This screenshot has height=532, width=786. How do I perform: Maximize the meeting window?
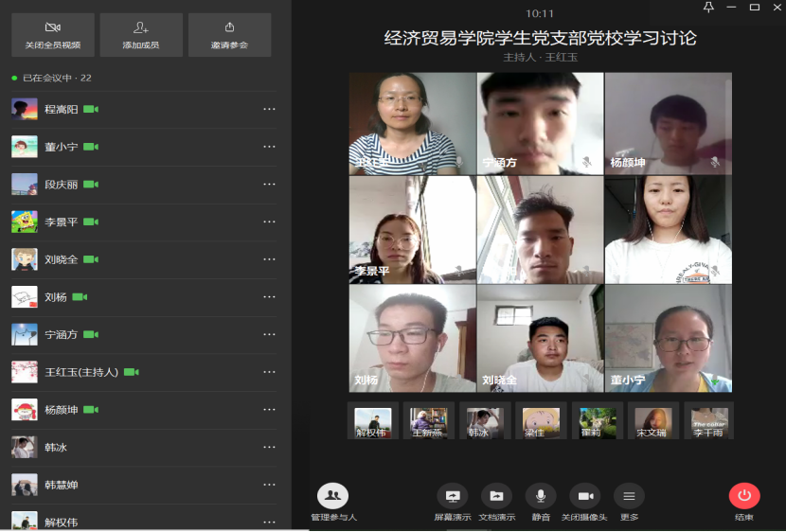coord(755,7)
